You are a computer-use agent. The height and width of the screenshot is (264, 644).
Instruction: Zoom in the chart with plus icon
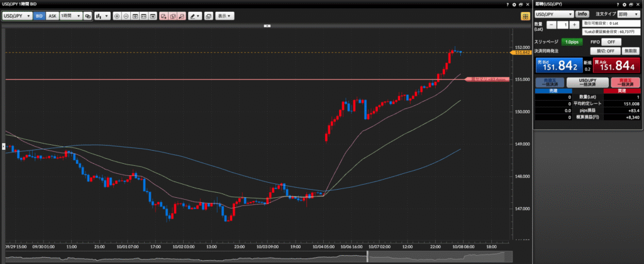117,16
